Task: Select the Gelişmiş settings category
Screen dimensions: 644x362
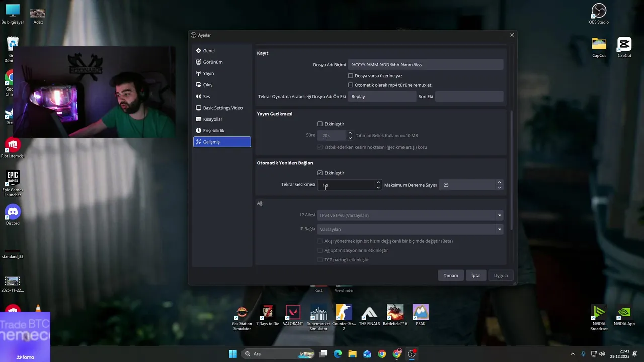Action: click(x=221, y=142)
